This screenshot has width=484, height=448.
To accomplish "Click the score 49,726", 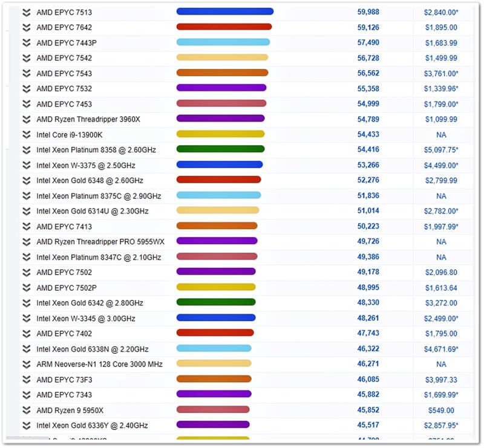I will click(368, 242).
